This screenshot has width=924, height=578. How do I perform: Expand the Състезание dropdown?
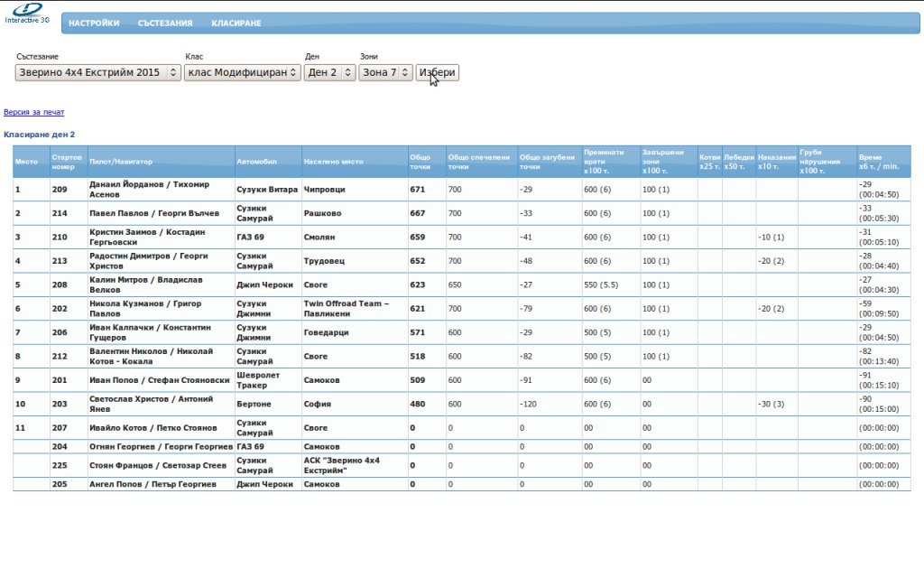(98, 73)
